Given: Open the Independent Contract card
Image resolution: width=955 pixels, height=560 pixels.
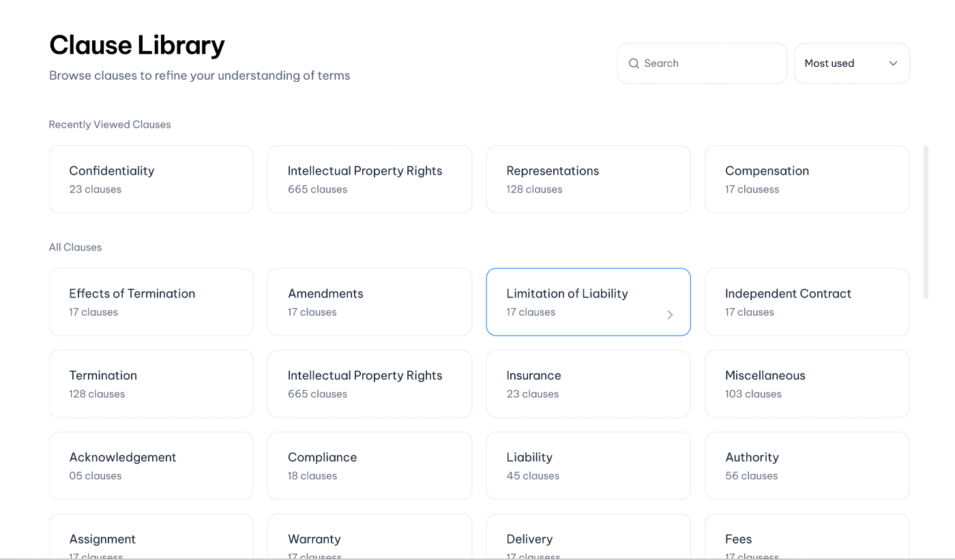Looking at the screenshot, I should (x=806, y=302).
